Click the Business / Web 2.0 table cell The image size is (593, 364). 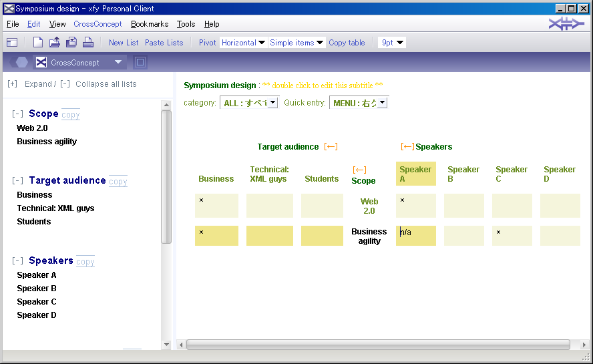click(216, 206)
